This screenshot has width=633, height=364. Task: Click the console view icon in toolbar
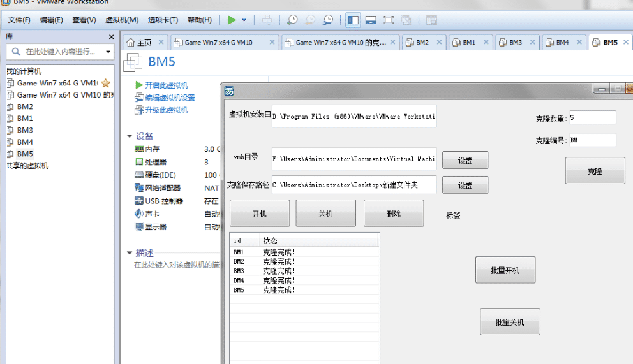(x=431, y=20)
